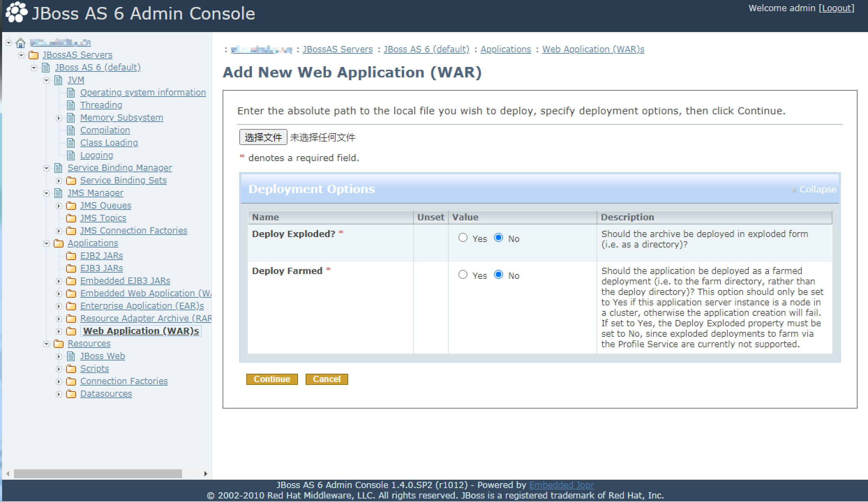This screenshot has height=502, width=868.
Task: Click the document icon beside JBoss Web
Action: (x=71, y=356)
